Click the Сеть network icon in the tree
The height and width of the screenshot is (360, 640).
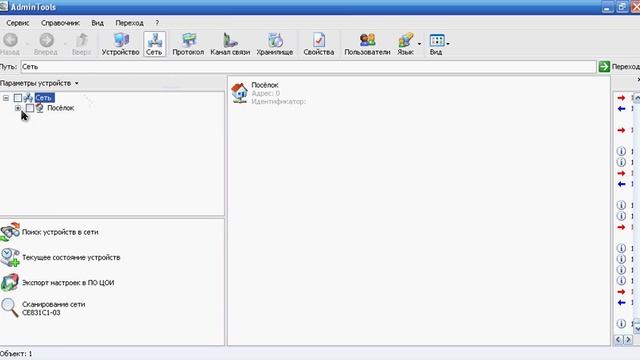coord(28,98)
